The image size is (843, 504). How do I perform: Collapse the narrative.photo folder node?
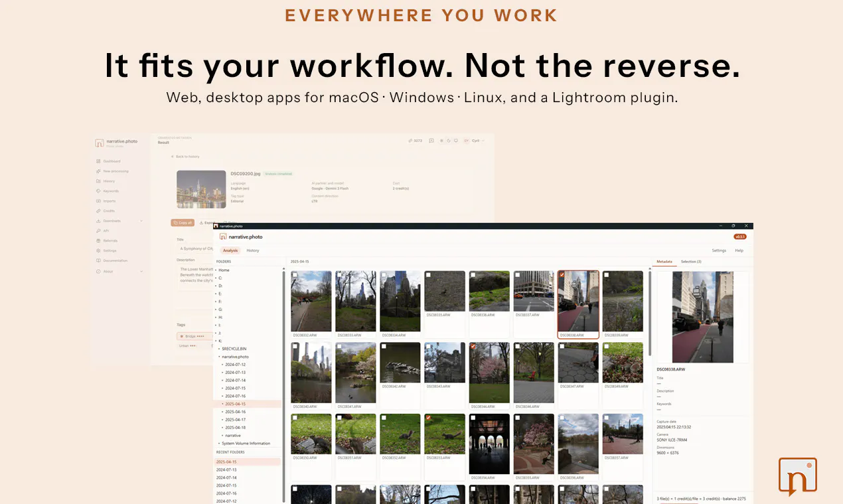219,357
